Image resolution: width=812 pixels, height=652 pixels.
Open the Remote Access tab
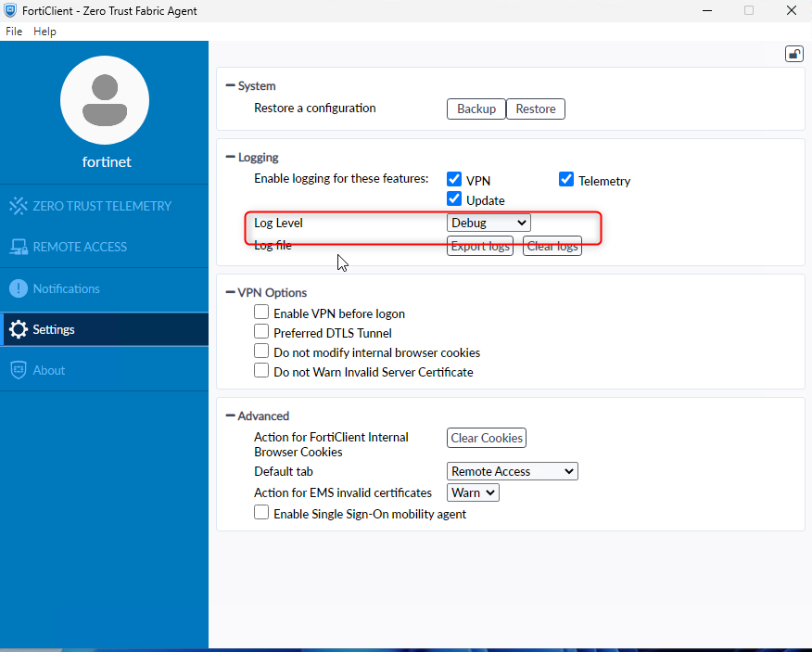point(104,247)
